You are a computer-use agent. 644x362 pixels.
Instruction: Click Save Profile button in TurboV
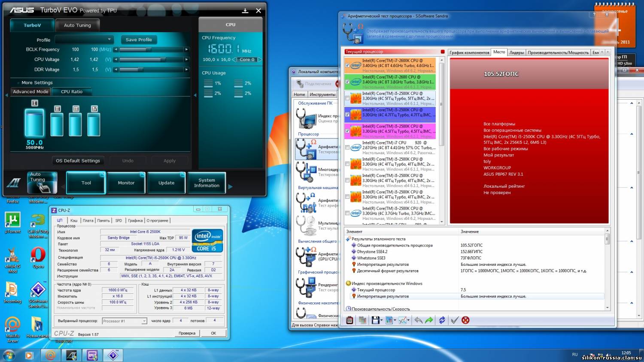coord(139,40)
